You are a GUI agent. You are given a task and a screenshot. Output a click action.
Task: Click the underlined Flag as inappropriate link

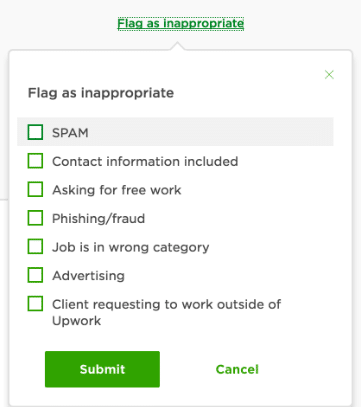tap(181, 24)
